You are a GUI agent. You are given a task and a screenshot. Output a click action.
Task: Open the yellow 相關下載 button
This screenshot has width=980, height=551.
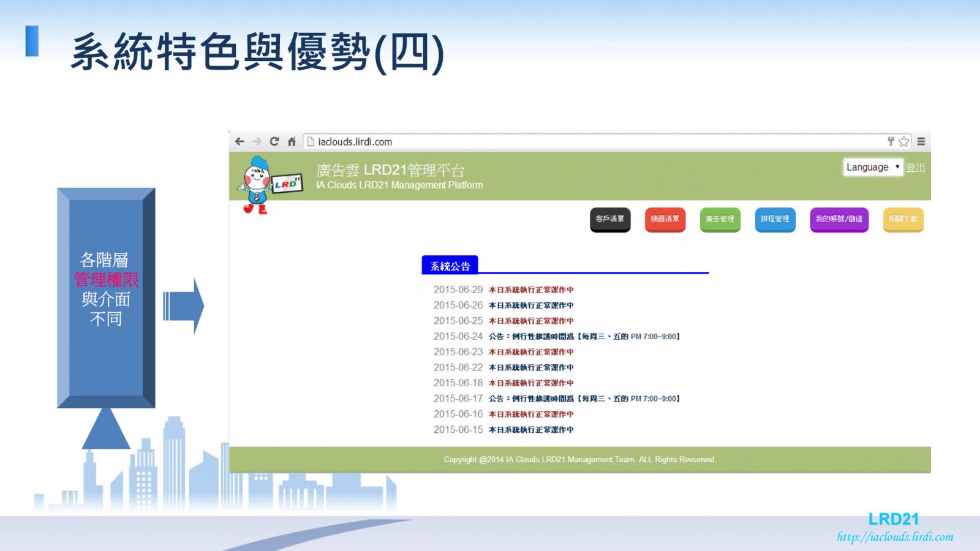[x=903, y=219]
